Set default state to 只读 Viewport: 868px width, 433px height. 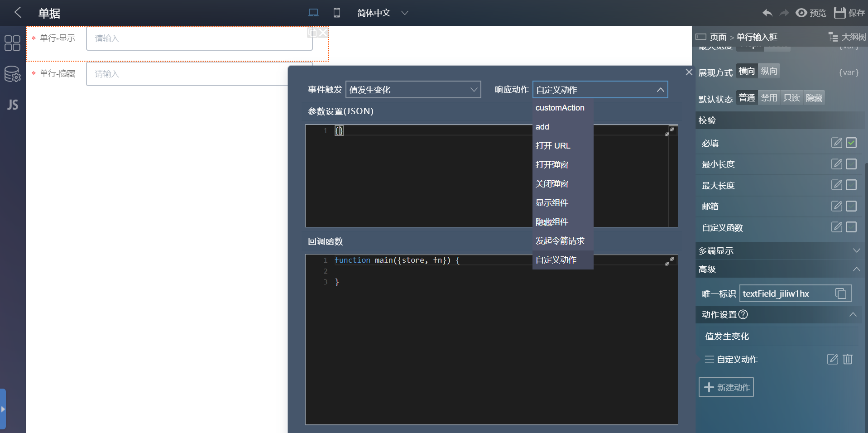[x=791, y=98]
